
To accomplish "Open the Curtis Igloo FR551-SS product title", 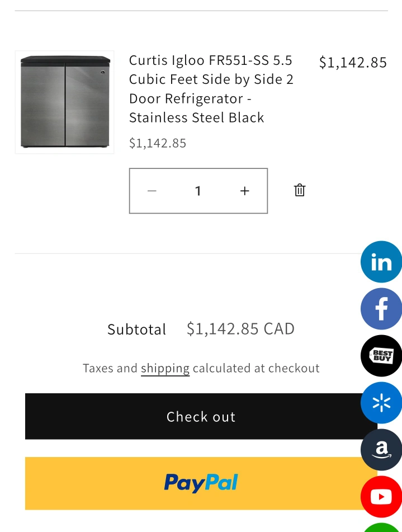I will point(211,88).
